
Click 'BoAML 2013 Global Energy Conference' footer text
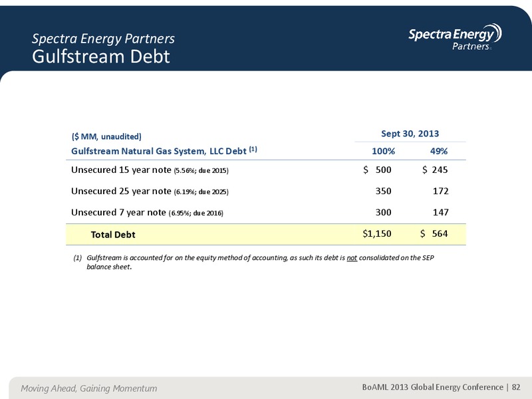433,387
